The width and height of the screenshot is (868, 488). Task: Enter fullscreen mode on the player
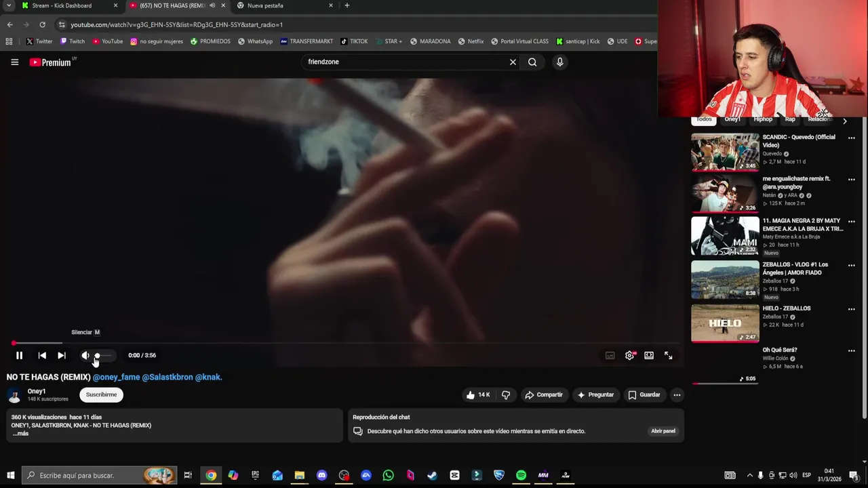click(x=669, y=355)
